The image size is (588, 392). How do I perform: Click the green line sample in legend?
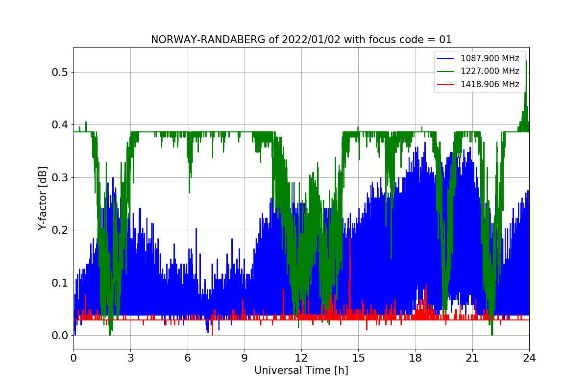[446, 71]
